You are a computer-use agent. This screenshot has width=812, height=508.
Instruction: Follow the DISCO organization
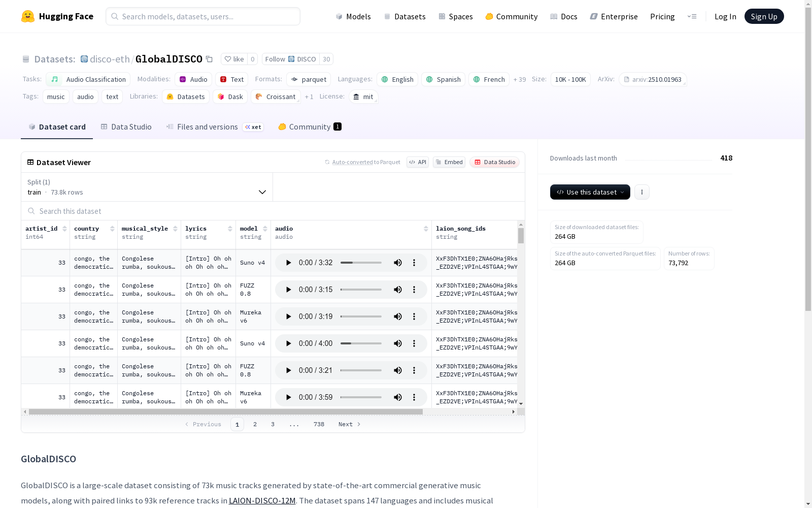290,59
